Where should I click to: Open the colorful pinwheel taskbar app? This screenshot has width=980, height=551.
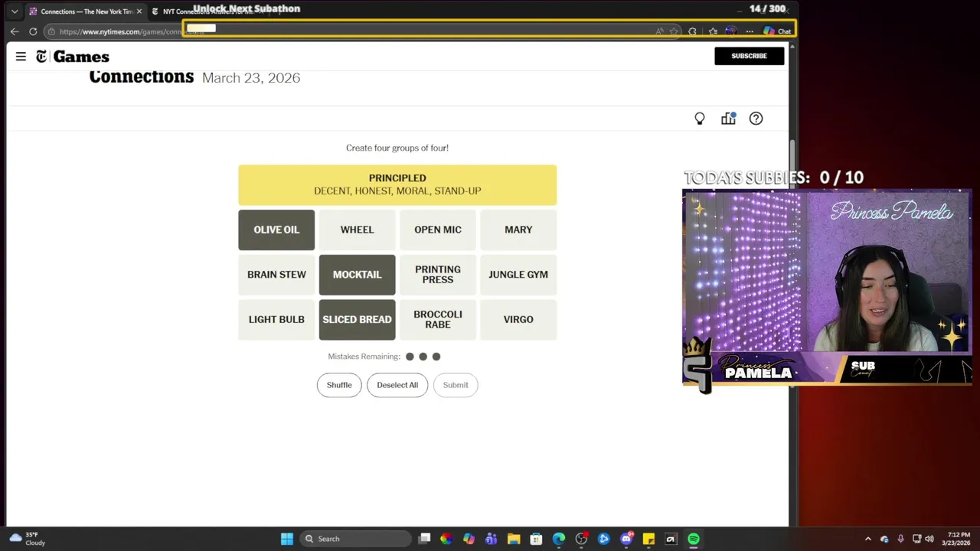point(446,539)
